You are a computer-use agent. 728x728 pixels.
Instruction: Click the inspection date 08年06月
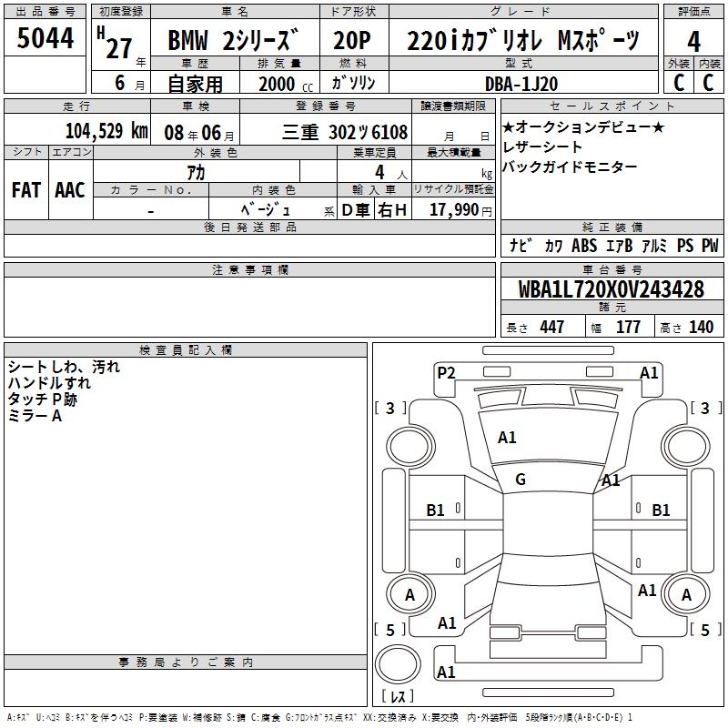click(x=199, y=133)
